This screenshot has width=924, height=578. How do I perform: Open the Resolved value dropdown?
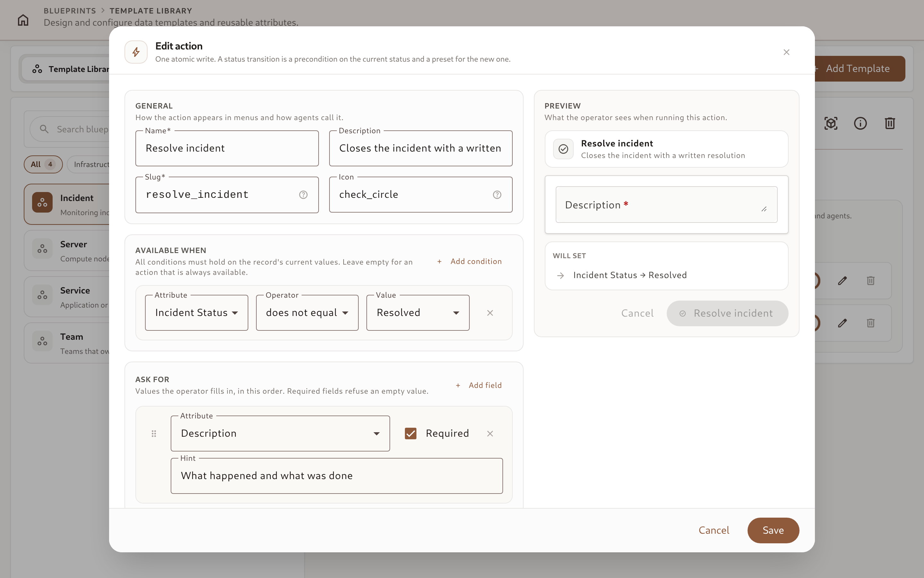point(418,313)
